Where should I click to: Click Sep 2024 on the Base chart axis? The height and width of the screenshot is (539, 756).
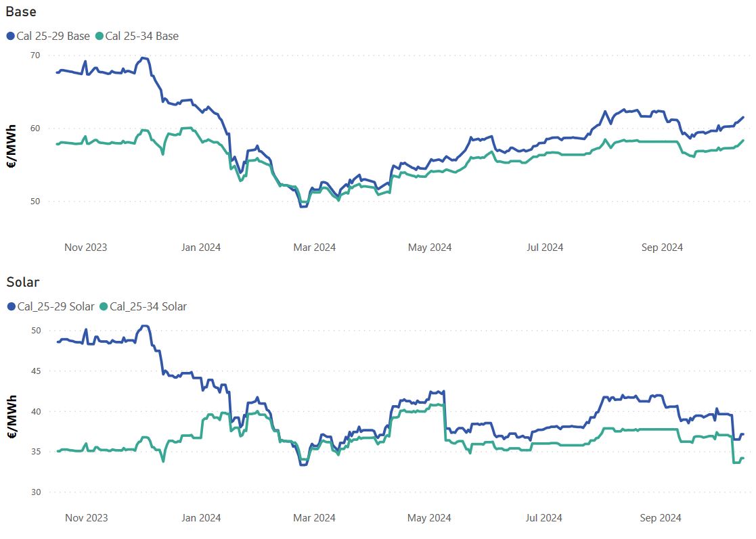pyautogui.click(x=662, y=248)
